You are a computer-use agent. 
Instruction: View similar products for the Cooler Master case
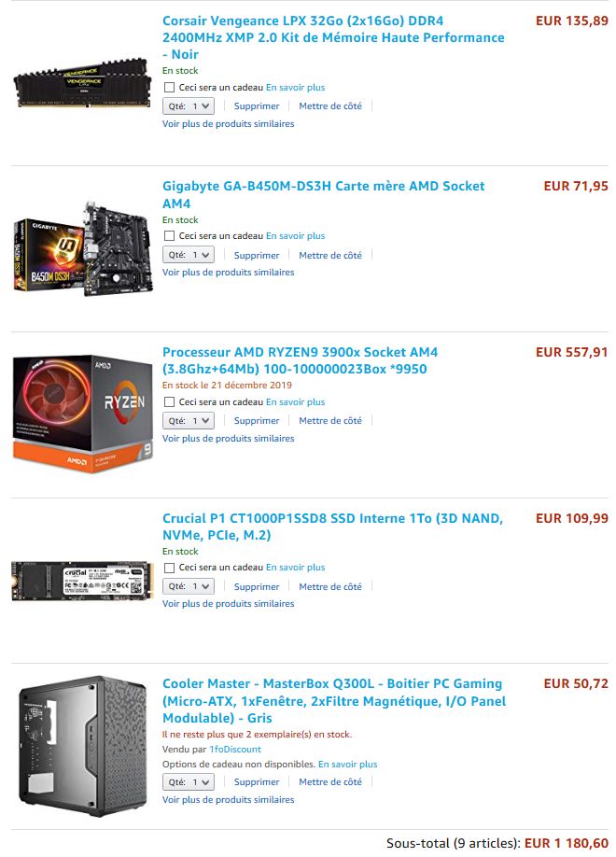228,800
